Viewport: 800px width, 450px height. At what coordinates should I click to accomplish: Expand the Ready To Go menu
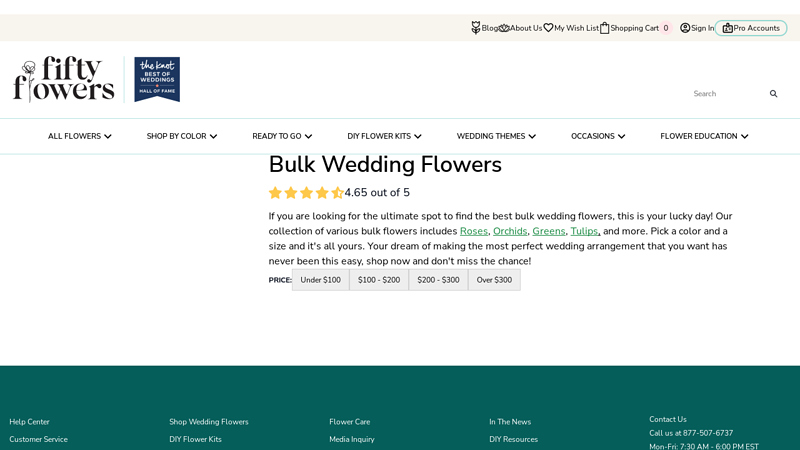click(282, 136)
